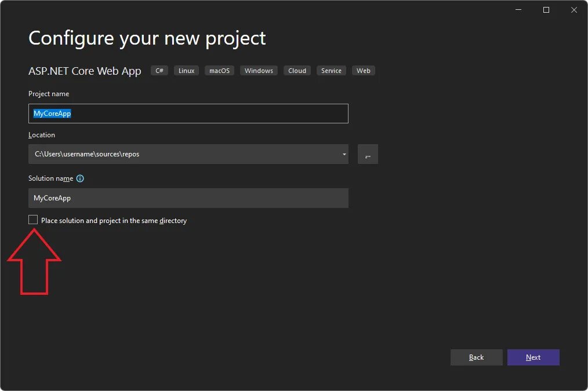Viewport: 588px width, 391px height.
Task: Close the Configure project dialog
Action: pos(574,10)
